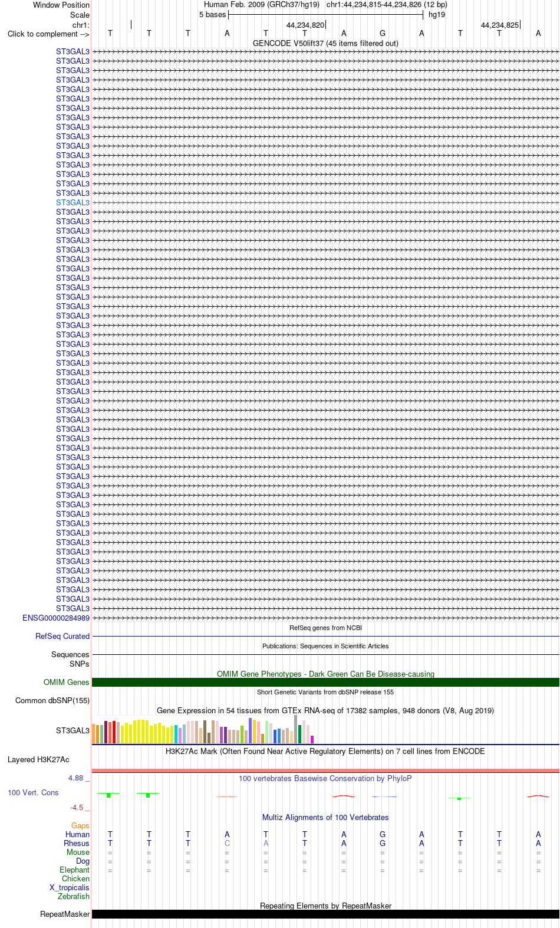Image resolution: width=560 pixels, height=928 pixels.
Task: Click the 'Click to complement -->' label
Action: tap(48, 34)
